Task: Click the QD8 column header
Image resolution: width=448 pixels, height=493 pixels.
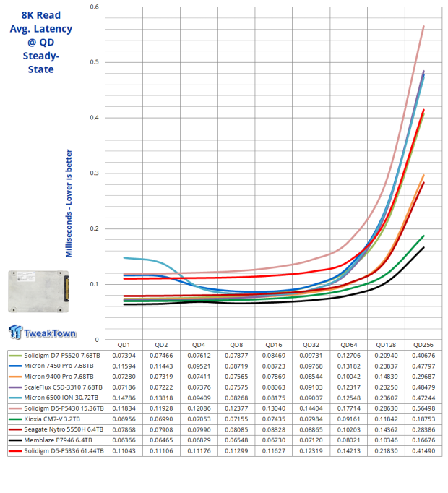Action: point(236,345)
